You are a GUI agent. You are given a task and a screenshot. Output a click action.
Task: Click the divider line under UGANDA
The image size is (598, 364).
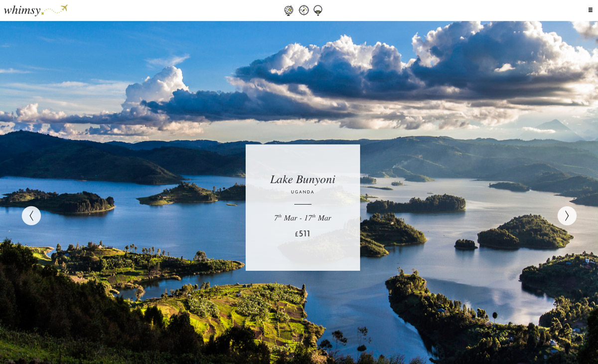point(302,204)
